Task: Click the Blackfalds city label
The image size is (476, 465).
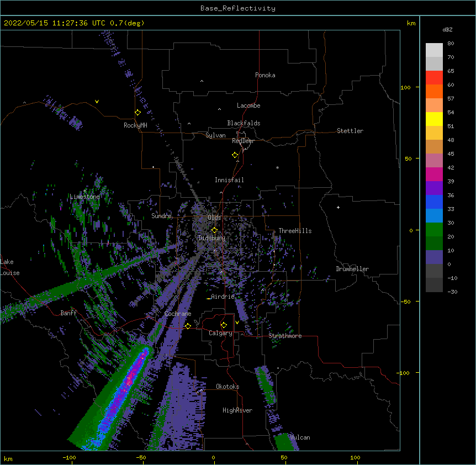Action: (x=244, y=123)
